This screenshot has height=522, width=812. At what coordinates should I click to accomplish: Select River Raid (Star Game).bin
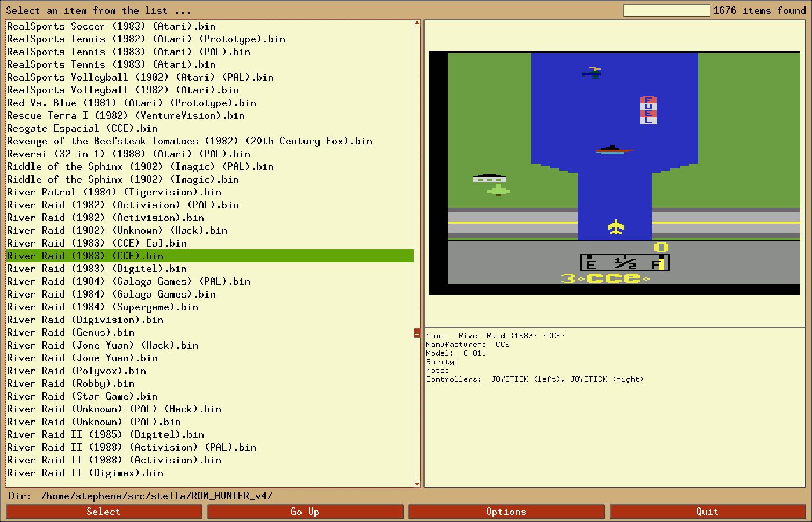tap(82, 396)
